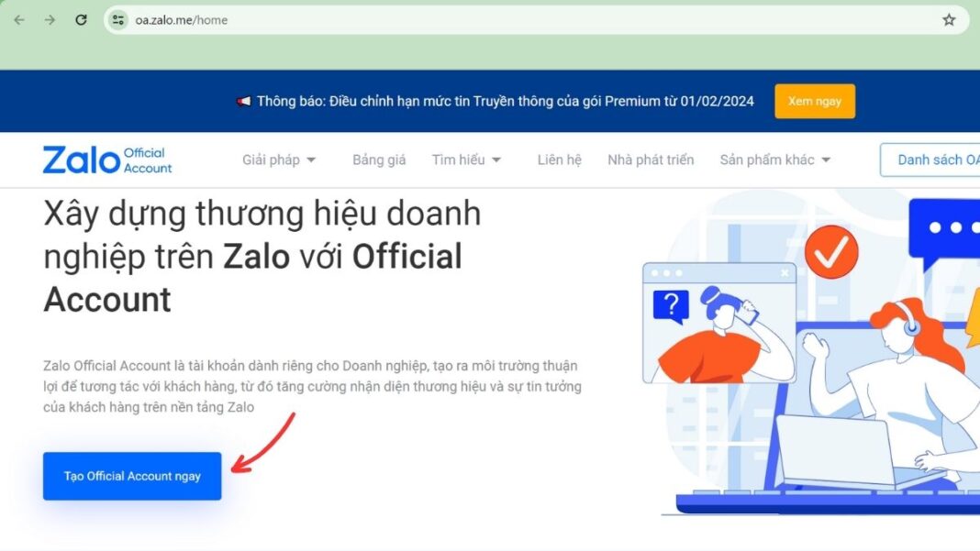
Task: Click the megaphone icon in the announcement banner
Action: (x=240, y=101)
